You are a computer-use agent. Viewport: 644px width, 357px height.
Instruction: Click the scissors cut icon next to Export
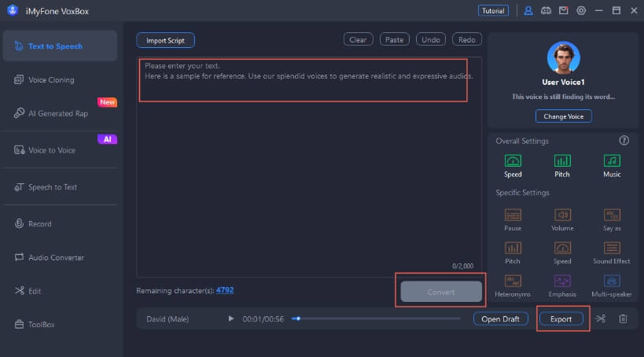click(x=601, y=318)
